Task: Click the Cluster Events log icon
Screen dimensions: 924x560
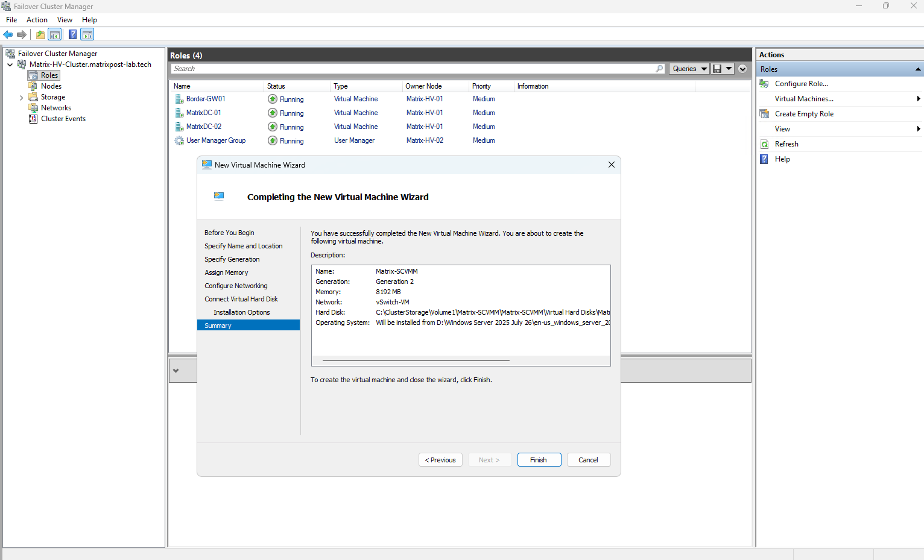Action: pos(33,119)
